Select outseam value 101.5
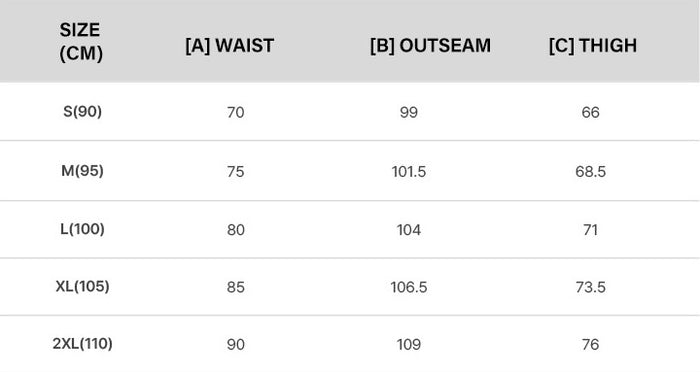 (x=409, y=171)
